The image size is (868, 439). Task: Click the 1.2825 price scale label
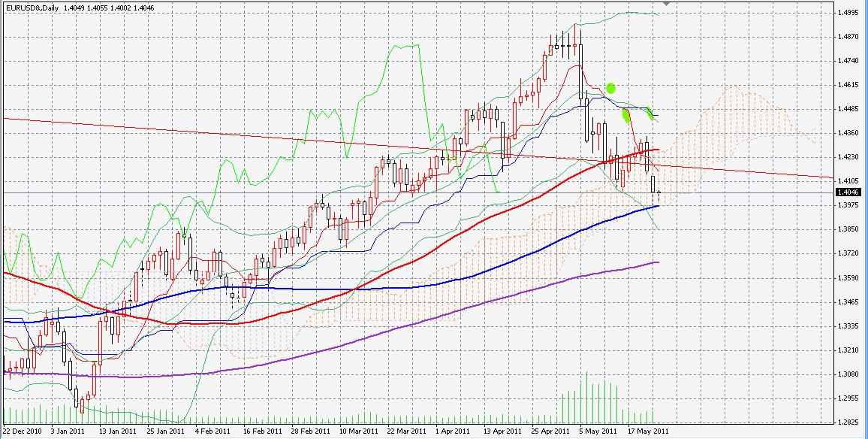tap(850, 422)
